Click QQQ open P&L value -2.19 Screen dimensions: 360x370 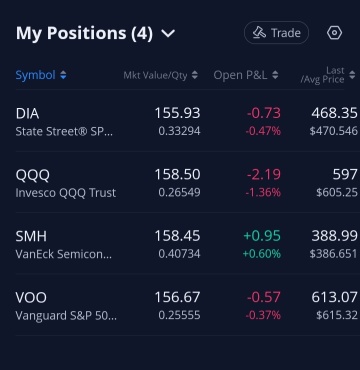pos(264,174)
